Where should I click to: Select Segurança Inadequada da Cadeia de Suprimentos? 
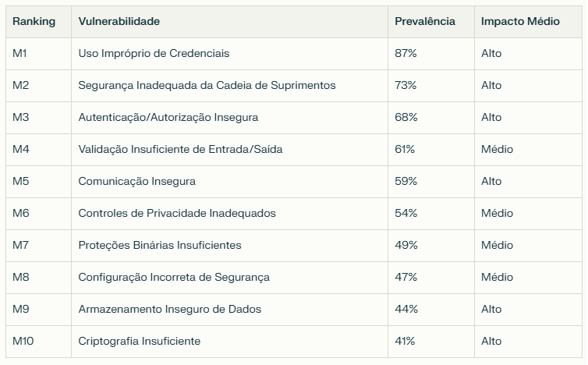click(207, 85)
